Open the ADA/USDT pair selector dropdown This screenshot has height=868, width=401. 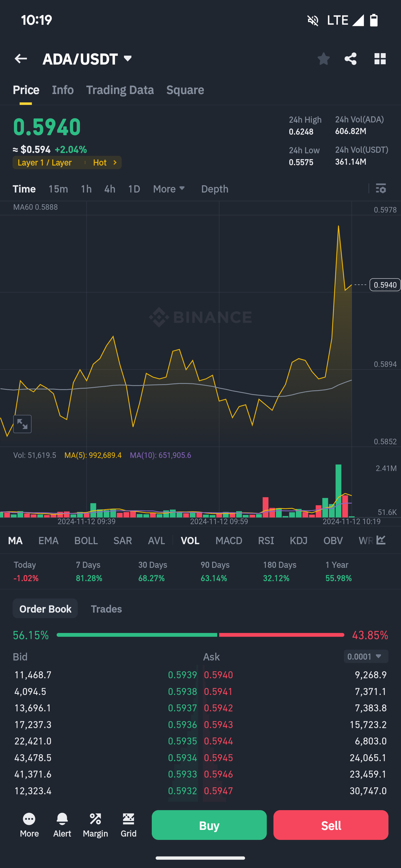[x=87, y=59]
